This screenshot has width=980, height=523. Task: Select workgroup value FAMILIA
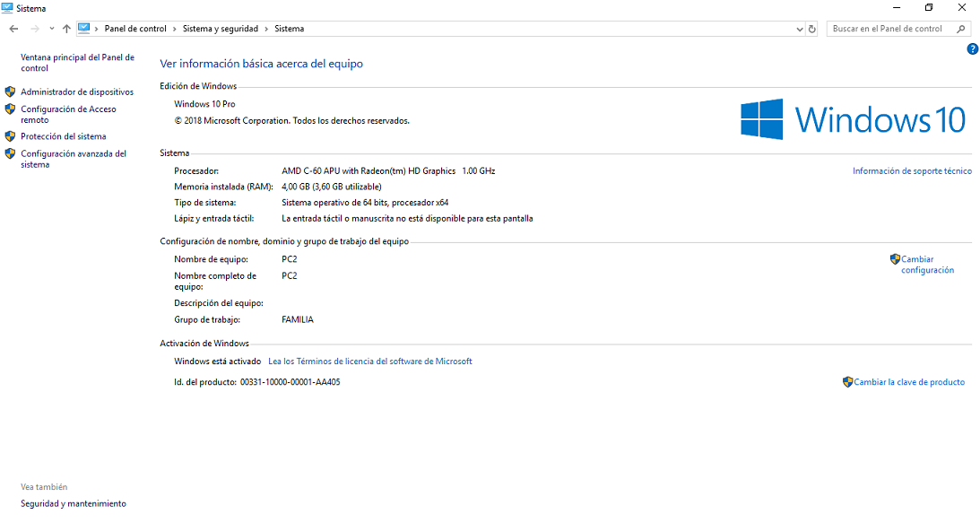tap(298, 319)
